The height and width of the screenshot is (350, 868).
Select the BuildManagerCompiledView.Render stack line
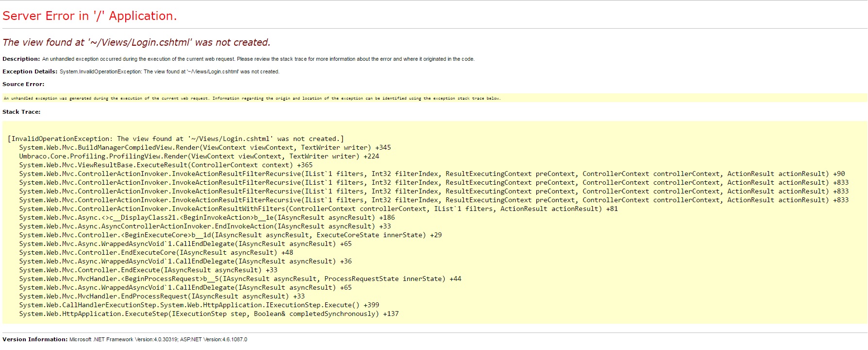[x=204, y=148]
